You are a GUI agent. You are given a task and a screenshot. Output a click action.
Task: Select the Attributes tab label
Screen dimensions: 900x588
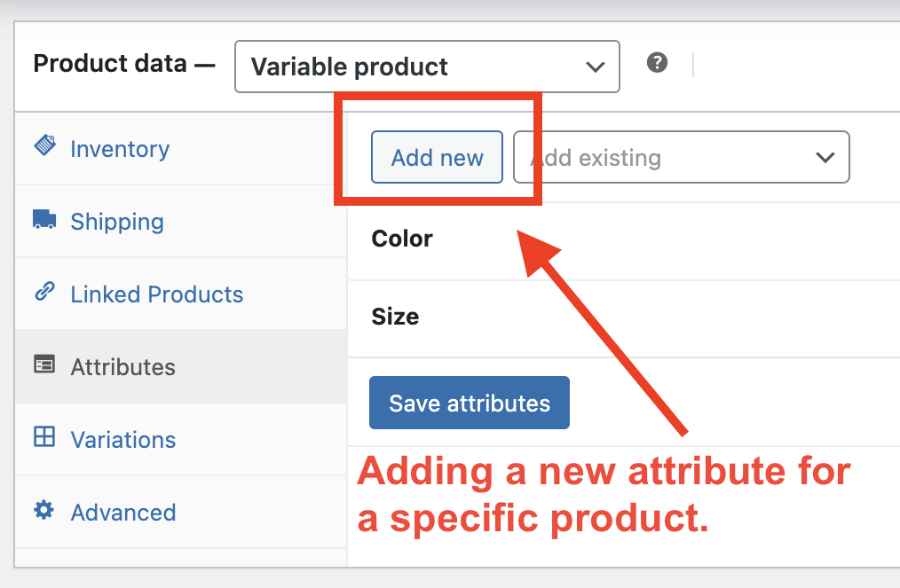click(x=122, y=367)
